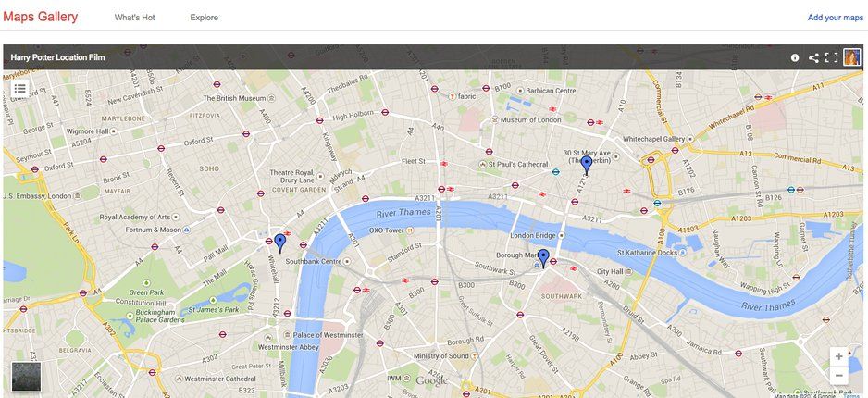Click the St Katharine Docks label
868x398 pixels.
[647, 253]
